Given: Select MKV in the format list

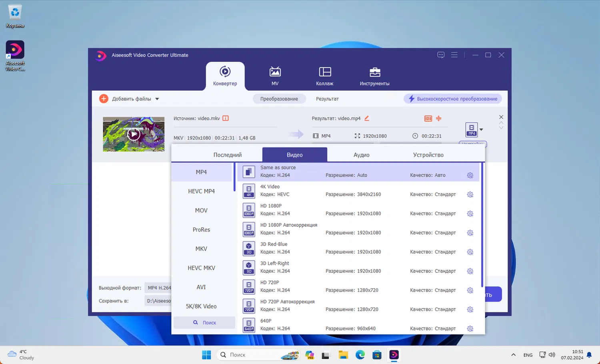Looking at the screenshot, I should tap(201, 249).
